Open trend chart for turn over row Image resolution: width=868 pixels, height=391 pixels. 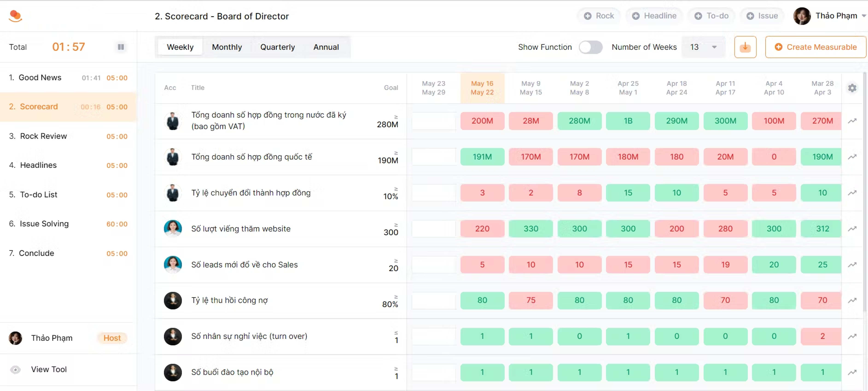(852, 336)
